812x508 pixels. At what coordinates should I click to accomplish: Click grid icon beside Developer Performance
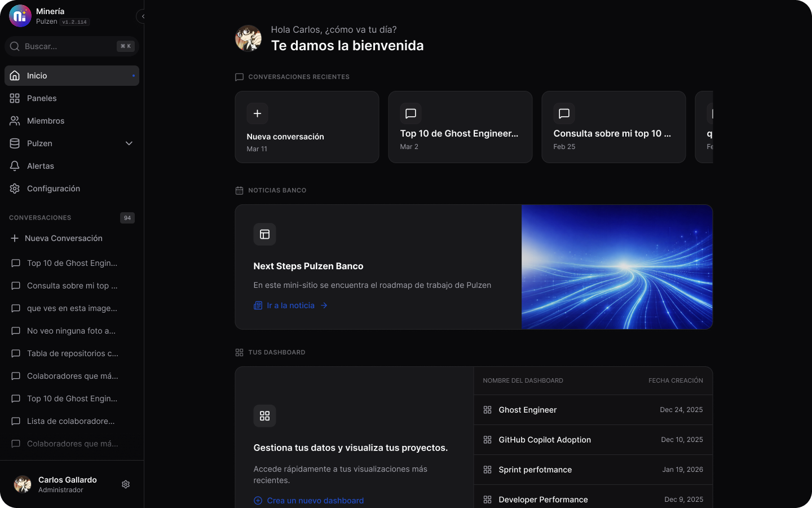pos(488,500)
